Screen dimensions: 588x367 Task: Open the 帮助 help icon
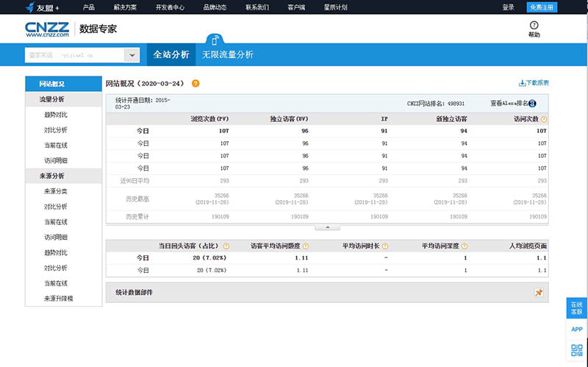click(534, 29)
